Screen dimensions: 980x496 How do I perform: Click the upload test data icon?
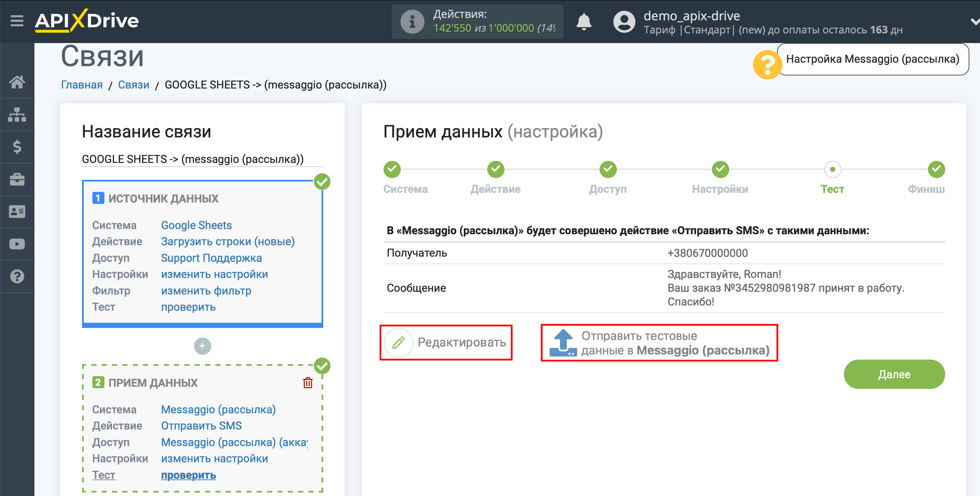tap(563, 343)
